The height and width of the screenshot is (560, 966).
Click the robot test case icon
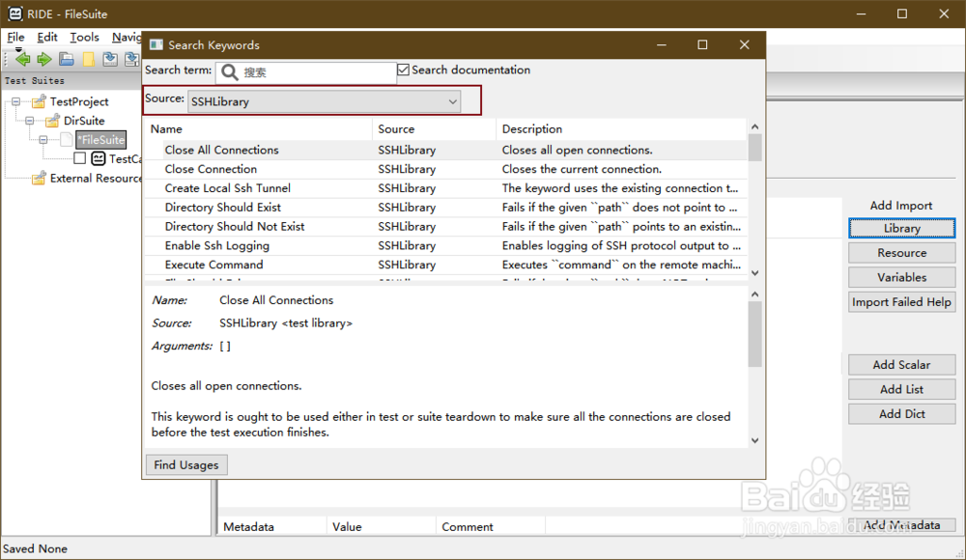point(98,158)
